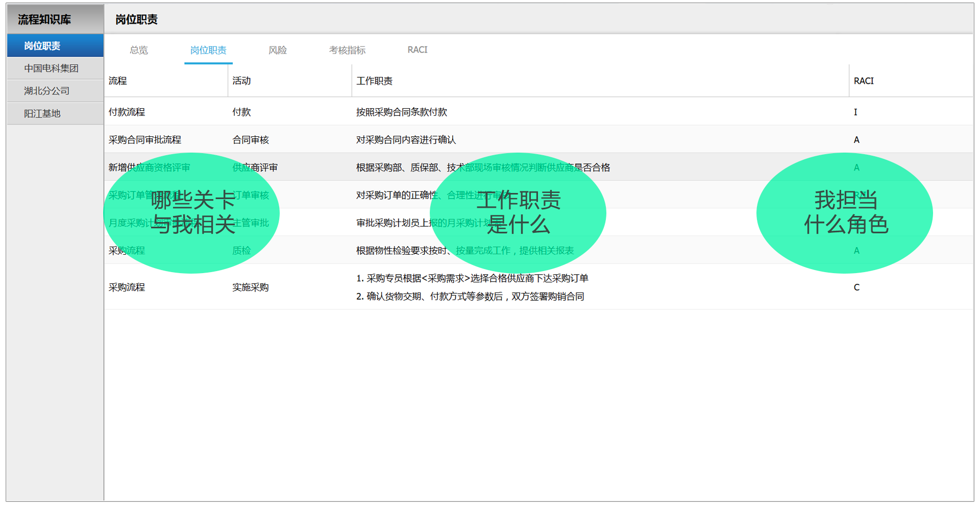Screen dimensions: 980x510
Task: Click 实施采购 activity cell
Action: point(251,287)
